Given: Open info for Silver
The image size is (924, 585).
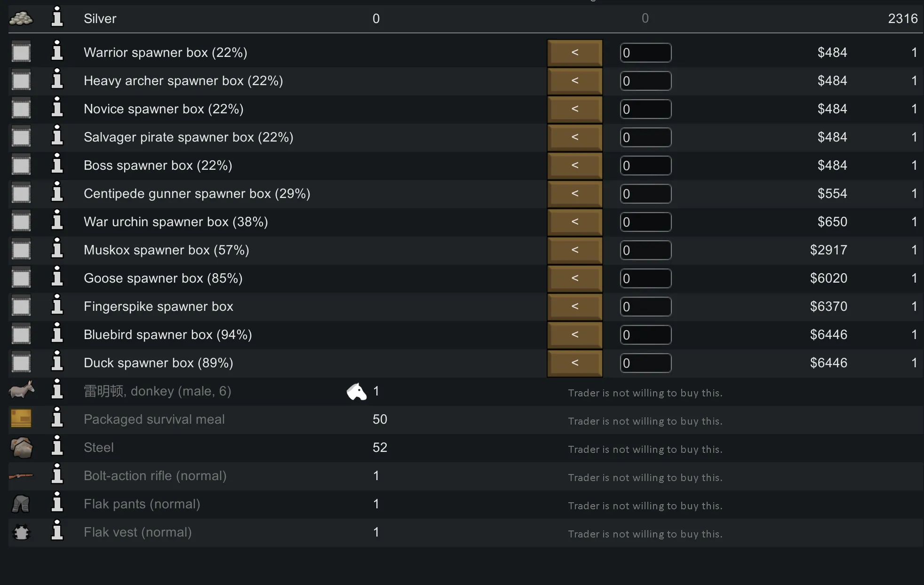Looking at the screenshot, I should (57, 18).
